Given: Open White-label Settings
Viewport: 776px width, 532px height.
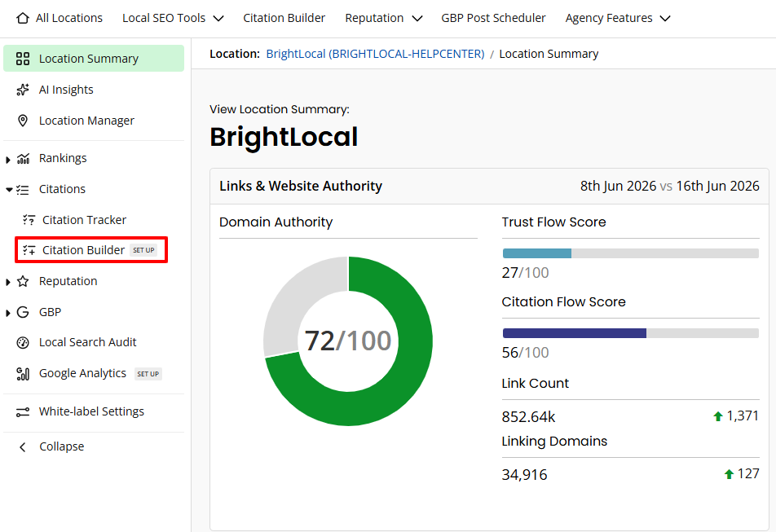Looking at the screenshot, I should coord(91,411).
